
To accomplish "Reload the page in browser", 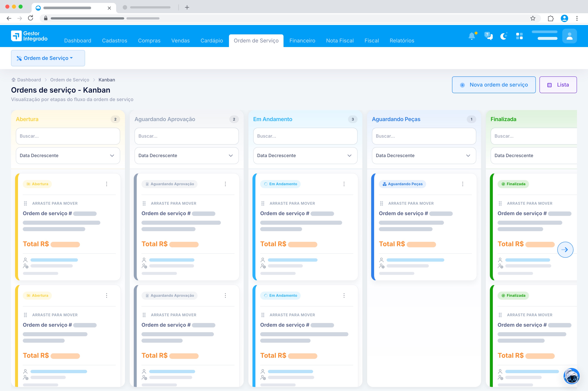I will pyautogui.click(x=31, y=18).
